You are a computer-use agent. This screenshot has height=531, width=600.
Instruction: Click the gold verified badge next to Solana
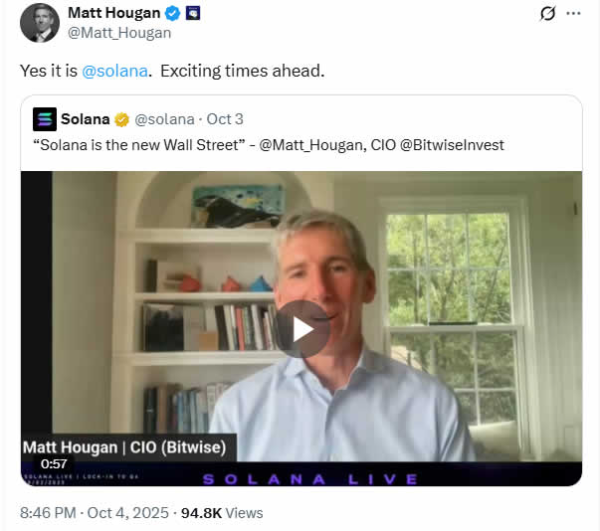(x=122, y=120)
